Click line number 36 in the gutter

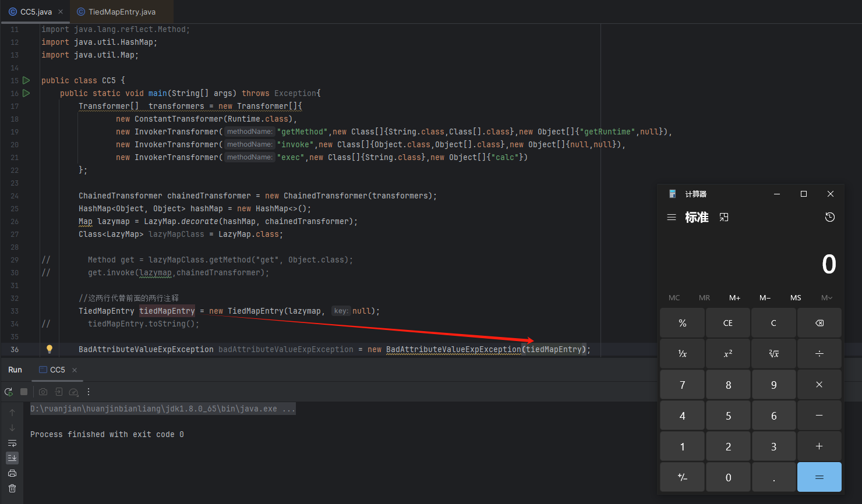[15, 349]
